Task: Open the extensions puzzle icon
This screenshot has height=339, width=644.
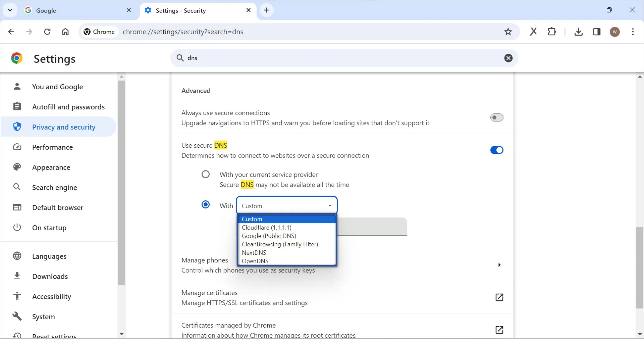Action: [x=552, y=32]
